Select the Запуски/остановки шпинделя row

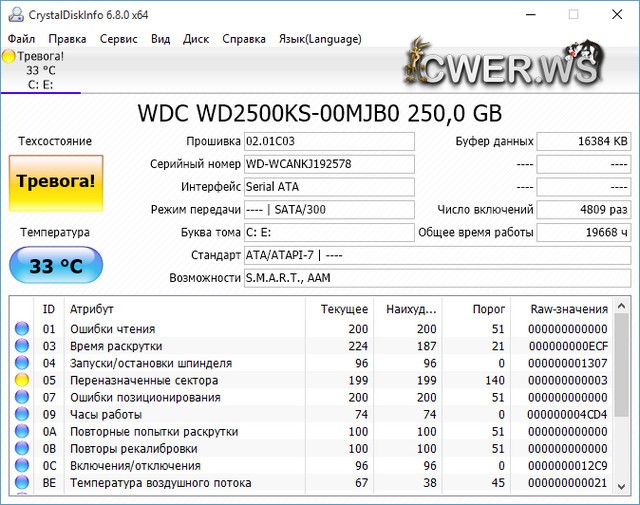150,363
